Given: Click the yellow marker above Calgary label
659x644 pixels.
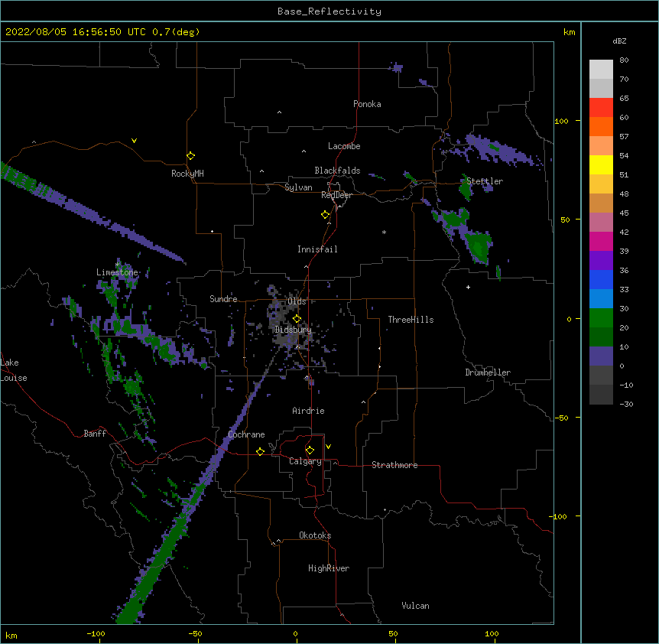Looking at the screenshot, I should [x=310, y=450].
